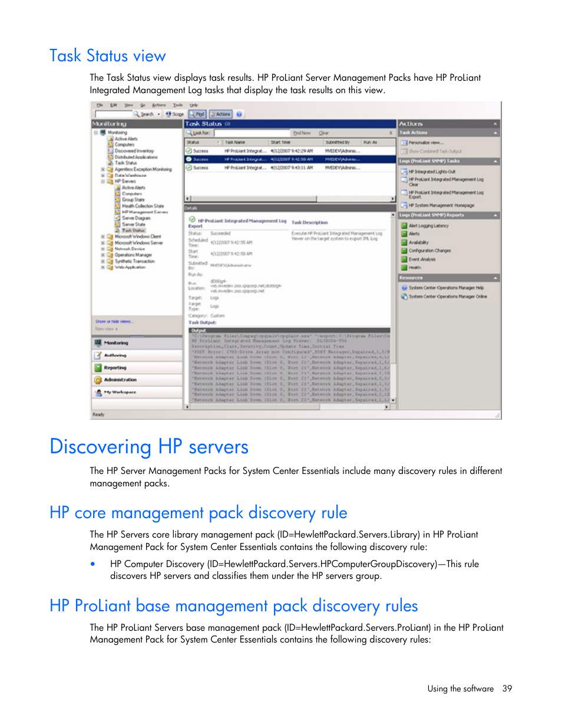
Task: Click Personalize view action
Action: coord(422,143)
